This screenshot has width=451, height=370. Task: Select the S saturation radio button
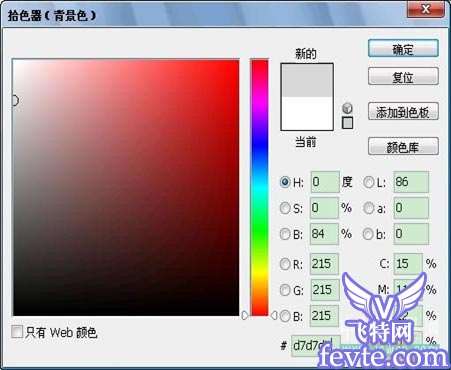(285, 208)
